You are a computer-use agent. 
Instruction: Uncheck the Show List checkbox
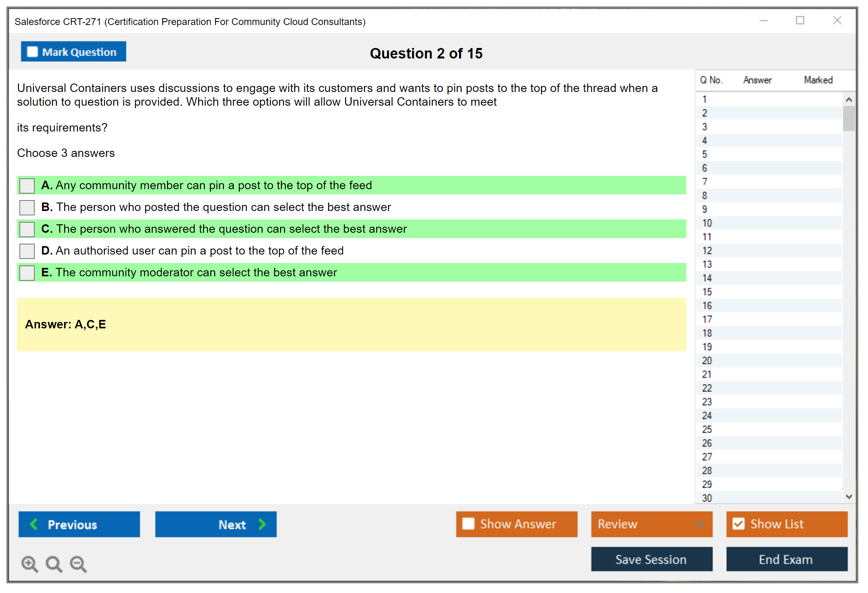coord(738,524)
